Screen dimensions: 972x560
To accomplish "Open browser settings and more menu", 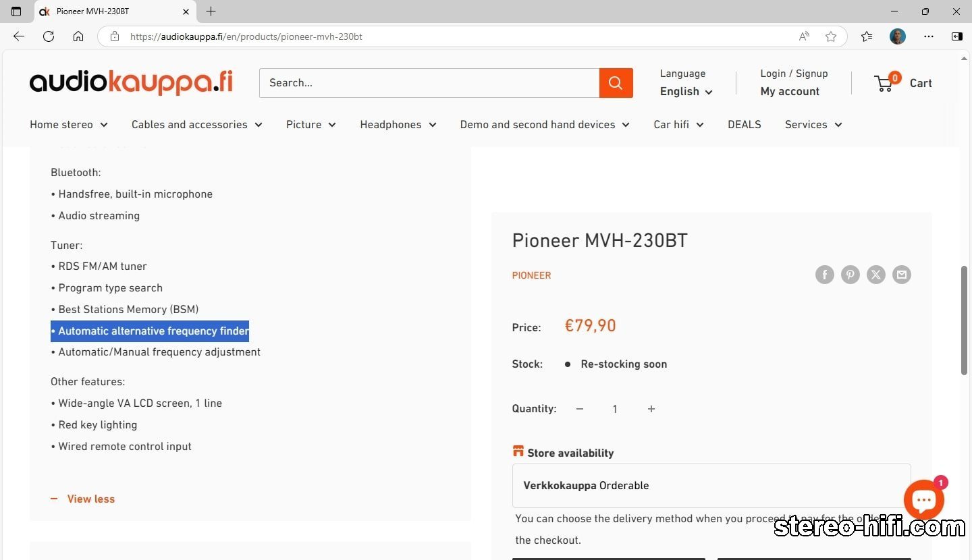I will [929, 36].
